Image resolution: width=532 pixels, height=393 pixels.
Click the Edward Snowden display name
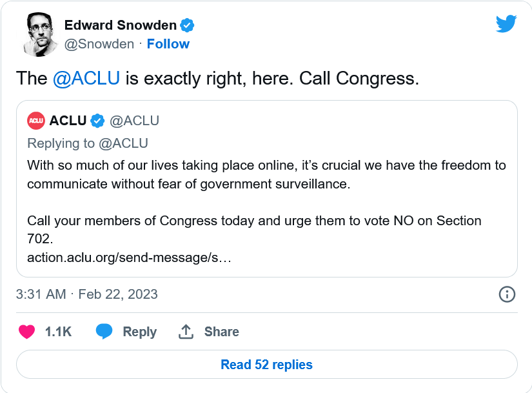tap(120, 25)
